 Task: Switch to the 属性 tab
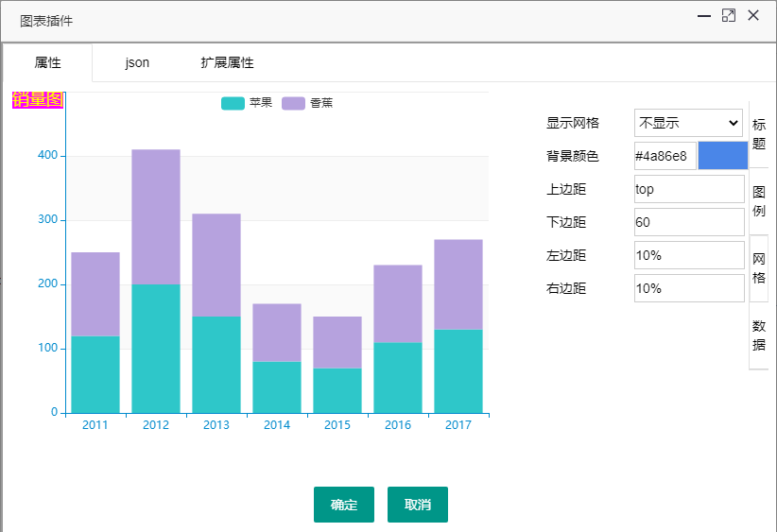[47, 62]
